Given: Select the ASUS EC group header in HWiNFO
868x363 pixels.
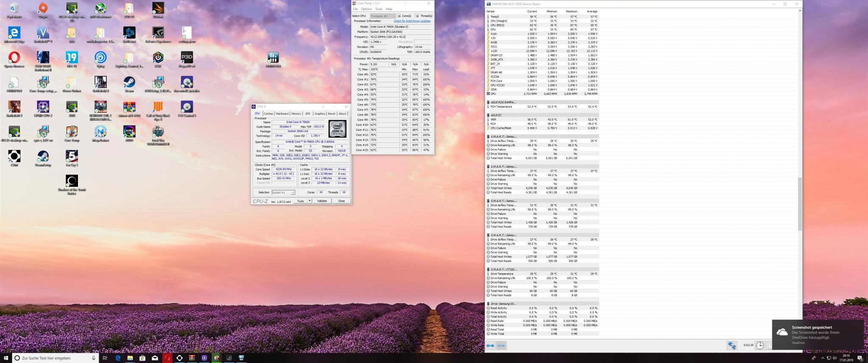Looking at the screenshot, I should pyautogui.click(x=542, y=115).
